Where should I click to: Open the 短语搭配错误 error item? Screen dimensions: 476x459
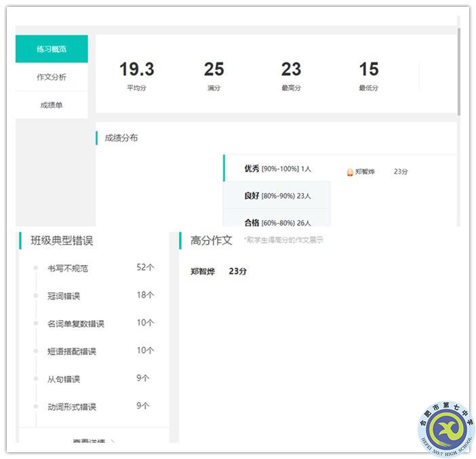(x=72, y=351)
